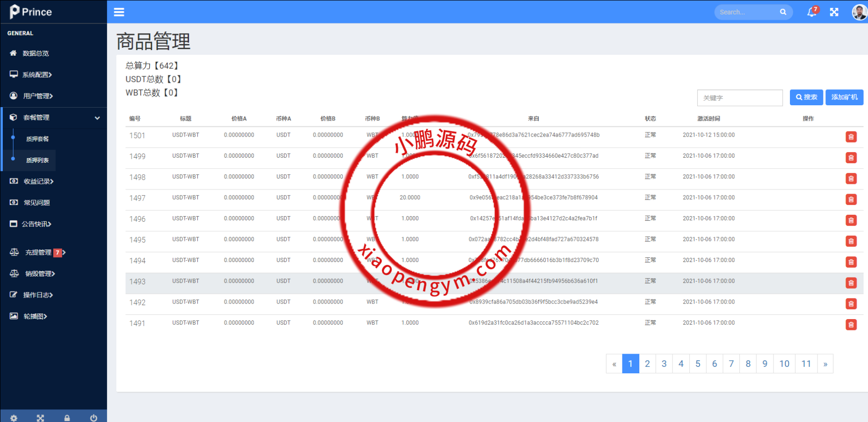The image size is (868, 422).
Task: Delete miner entry 1501 with trash icon
Action: click(851, 137)
